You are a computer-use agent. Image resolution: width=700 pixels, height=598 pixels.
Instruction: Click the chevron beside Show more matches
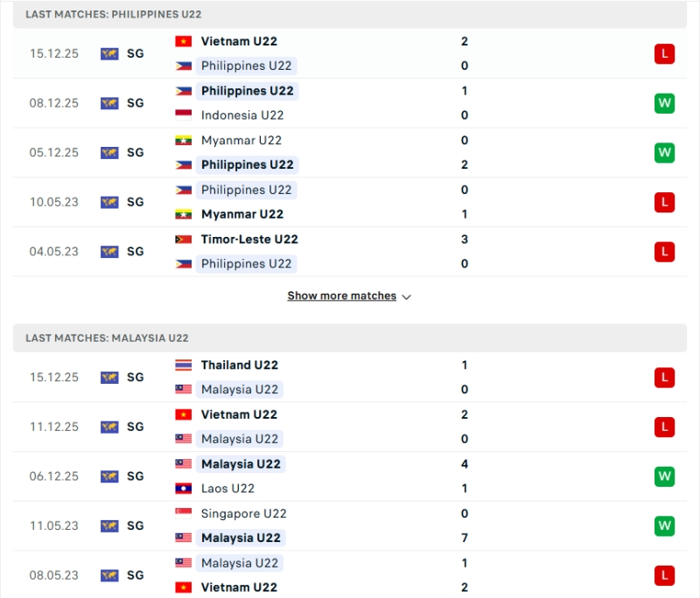[x=406, y=297]
